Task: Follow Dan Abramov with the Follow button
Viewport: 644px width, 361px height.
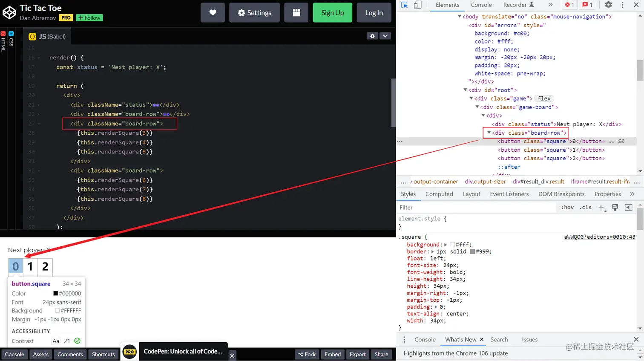Action: pos(89,18)
